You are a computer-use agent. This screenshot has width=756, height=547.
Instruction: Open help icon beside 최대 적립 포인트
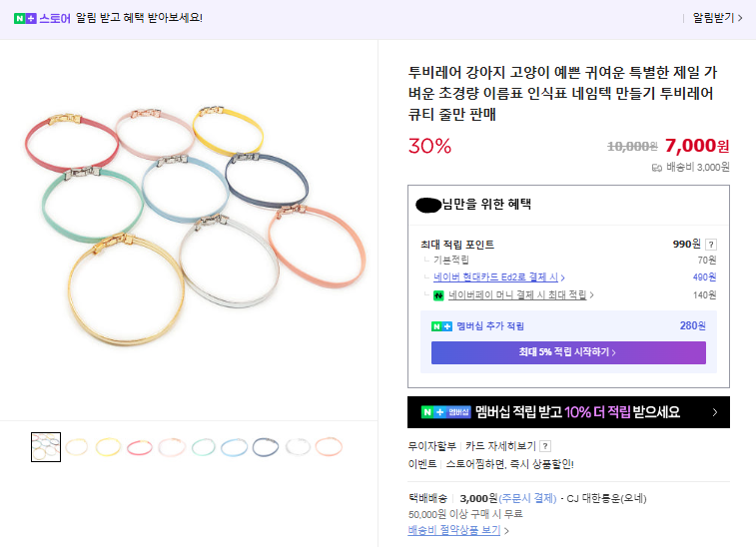pyautogui.click(x=711, y=245)
